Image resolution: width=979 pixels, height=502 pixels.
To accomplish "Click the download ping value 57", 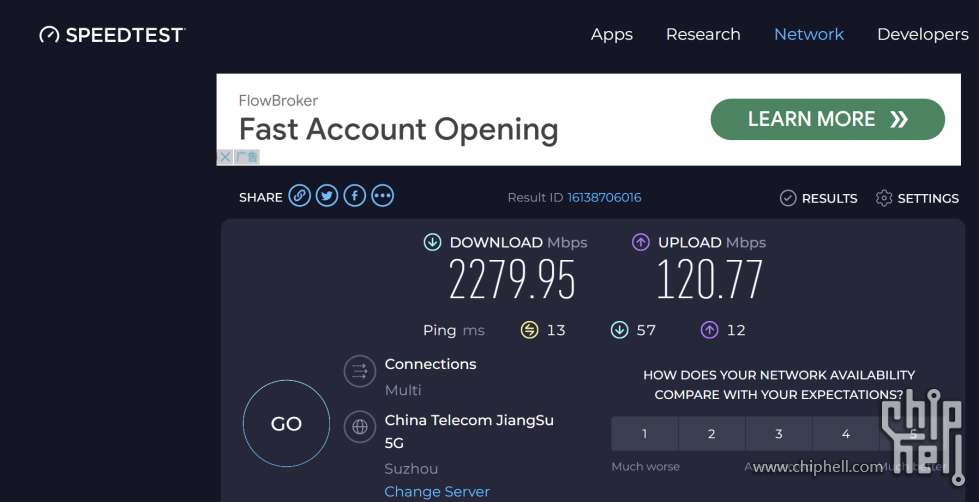I will [646, 330].
